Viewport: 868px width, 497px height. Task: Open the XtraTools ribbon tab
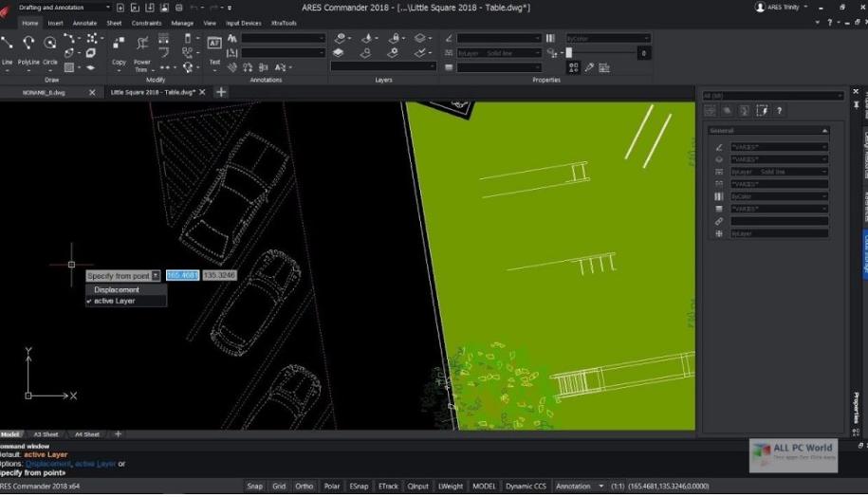pyautogui.click(x=284, y=24)
